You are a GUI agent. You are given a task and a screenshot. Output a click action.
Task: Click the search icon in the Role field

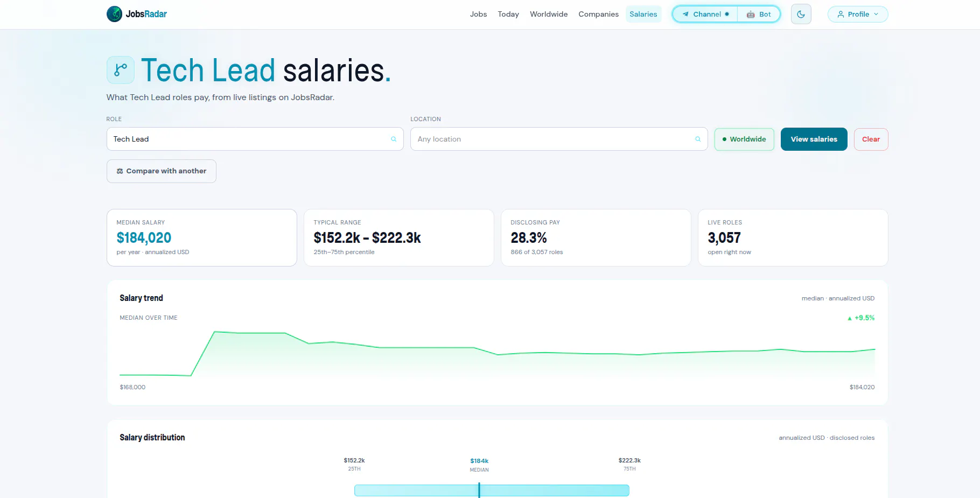394,139
